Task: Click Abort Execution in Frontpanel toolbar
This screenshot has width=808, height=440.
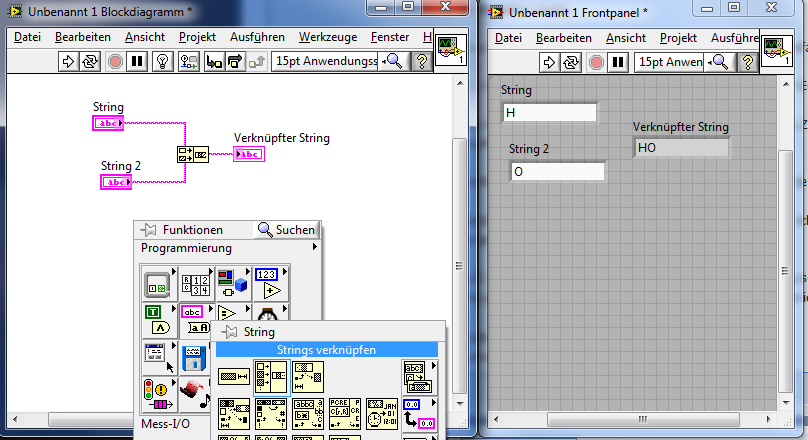Action: [x=596, y=63]
